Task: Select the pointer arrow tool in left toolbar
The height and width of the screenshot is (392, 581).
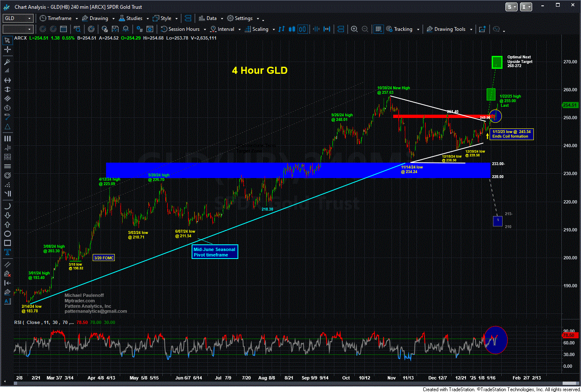Action: click(7, 40)
